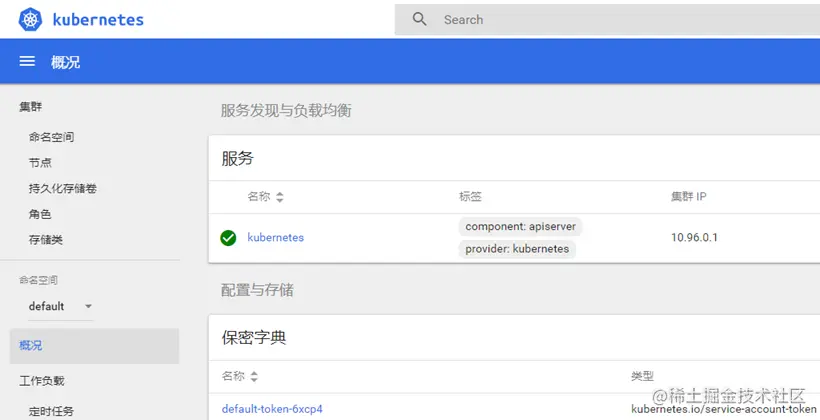This screenshot has width=820, height=420.
Task: Click the 命名空间 label above the dropdown
Action: coord(38,280)
